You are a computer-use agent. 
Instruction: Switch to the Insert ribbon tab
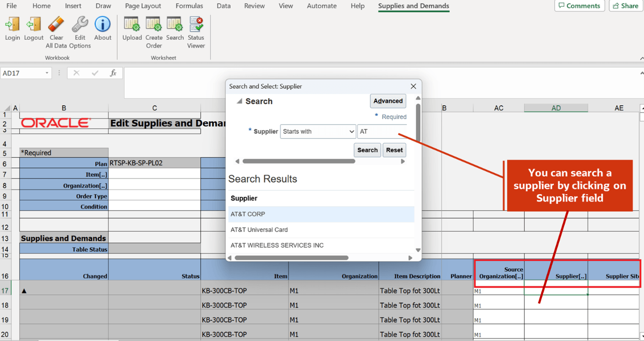tap(73, 6)
